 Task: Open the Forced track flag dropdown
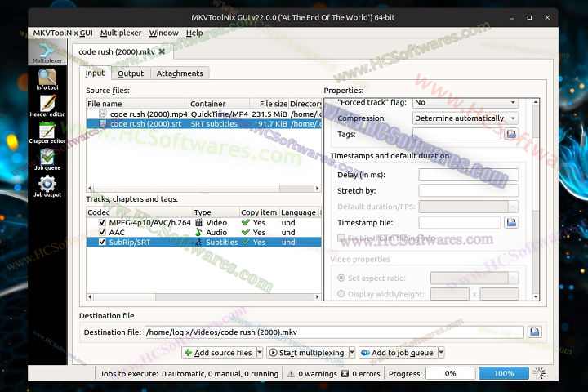[x=465, y=102]
